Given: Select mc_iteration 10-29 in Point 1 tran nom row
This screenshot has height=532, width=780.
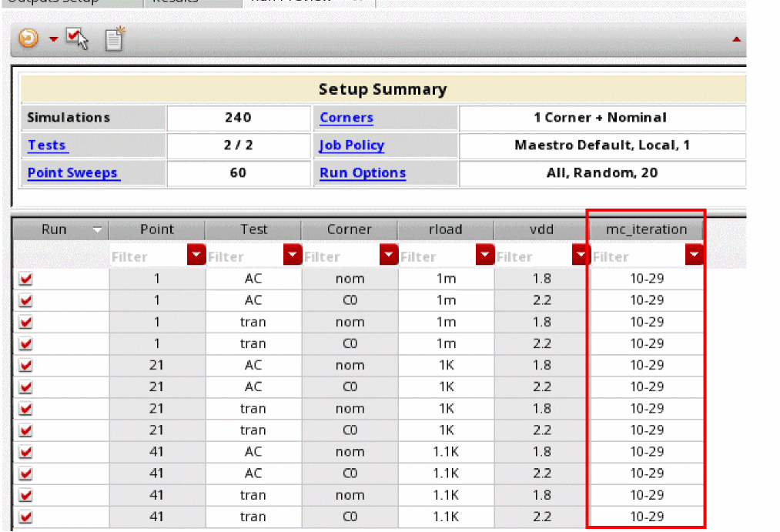Looking at the screenshot, I should (647, 322).
